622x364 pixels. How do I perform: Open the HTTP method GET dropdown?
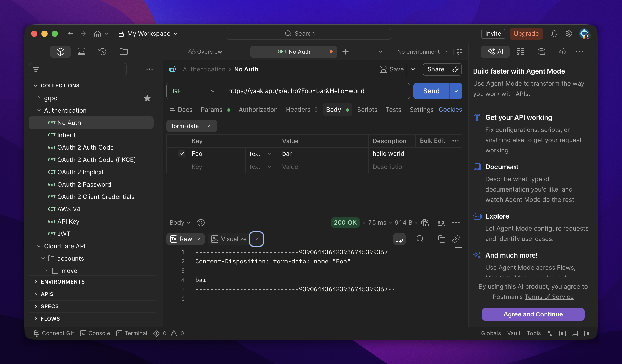pos(194,91)
